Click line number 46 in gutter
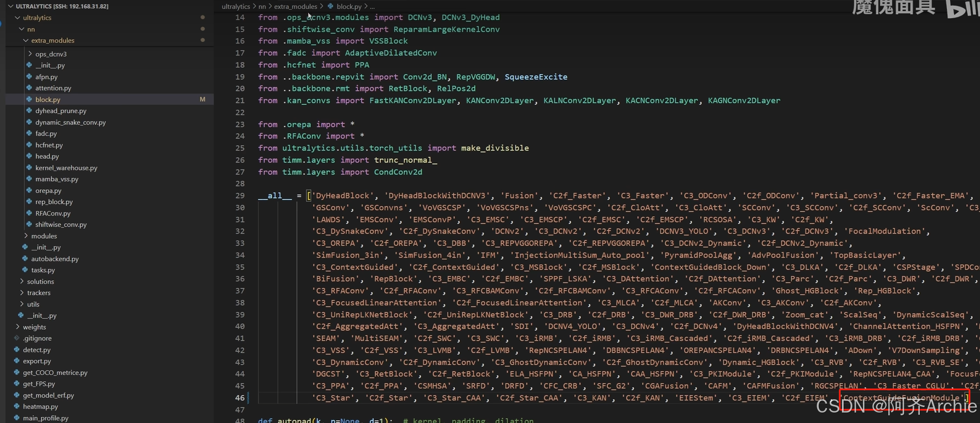 [x=240, y=398]
